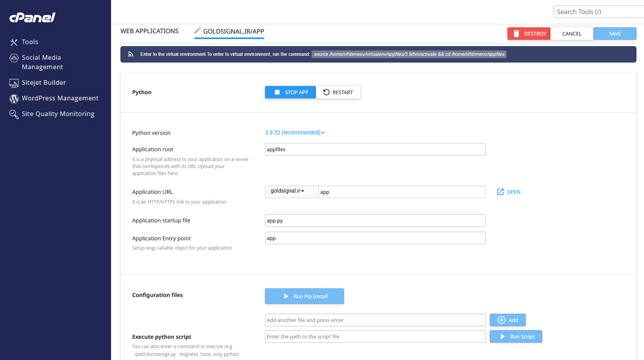Restart the Python application
Screen dimensions: 644x360
[x=338, y=92]
